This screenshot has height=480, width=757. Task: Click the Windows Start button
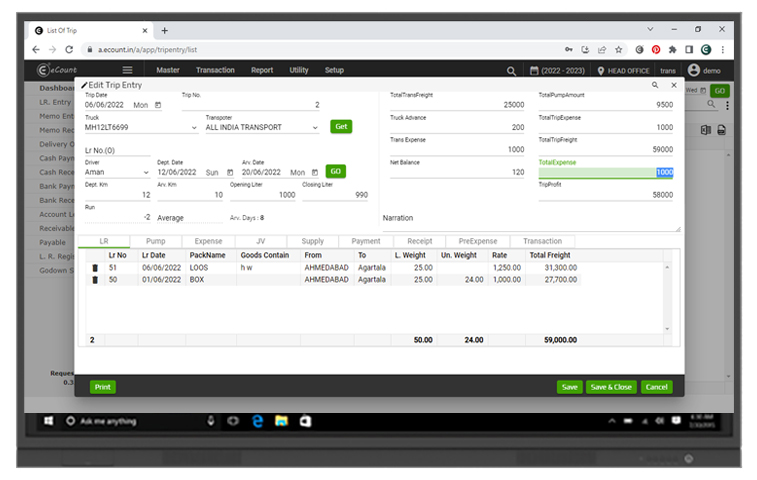[49, 421]
